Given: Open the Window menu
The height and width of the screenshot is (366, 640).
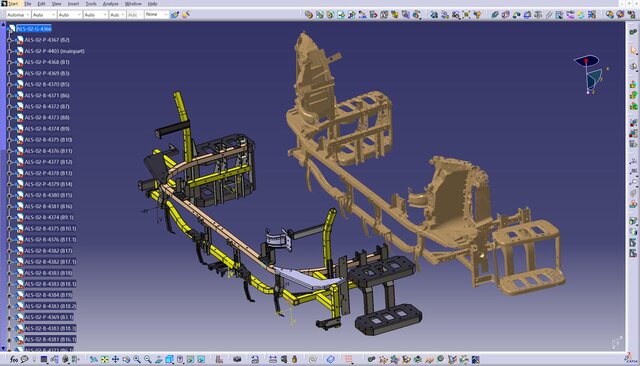Looking at the screenshot, I should click(x=133, y=4).
